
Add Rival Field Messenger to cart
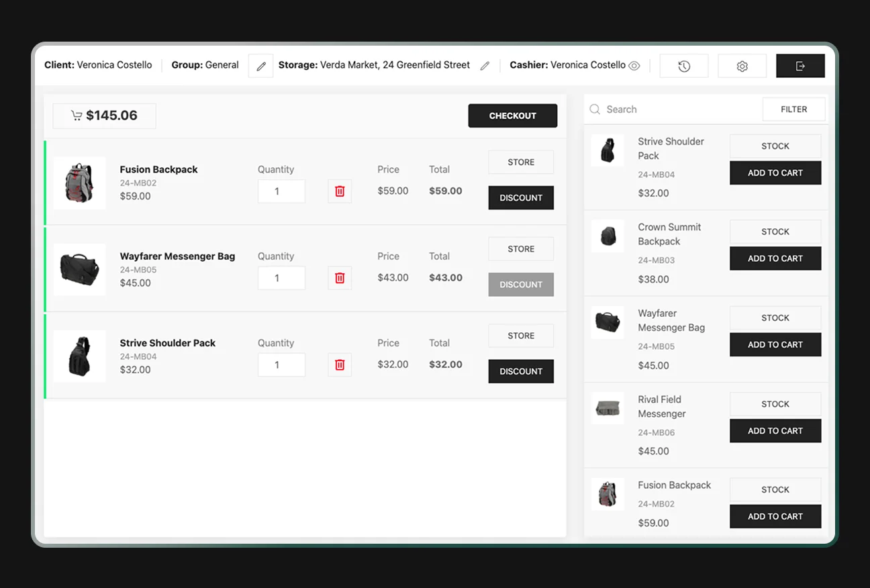pos(775,431)
